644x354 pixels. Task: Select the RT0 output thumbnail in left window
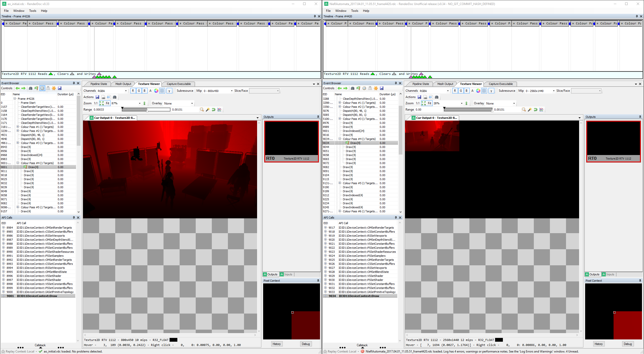coord(291,141)
